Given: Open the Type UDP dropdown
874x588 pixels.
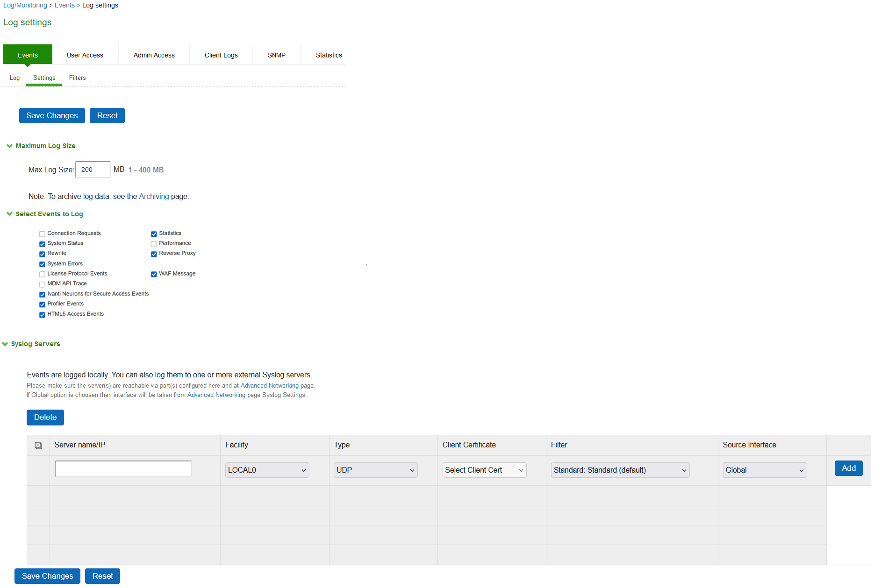Looking at the screenshot, I should 376,470.
